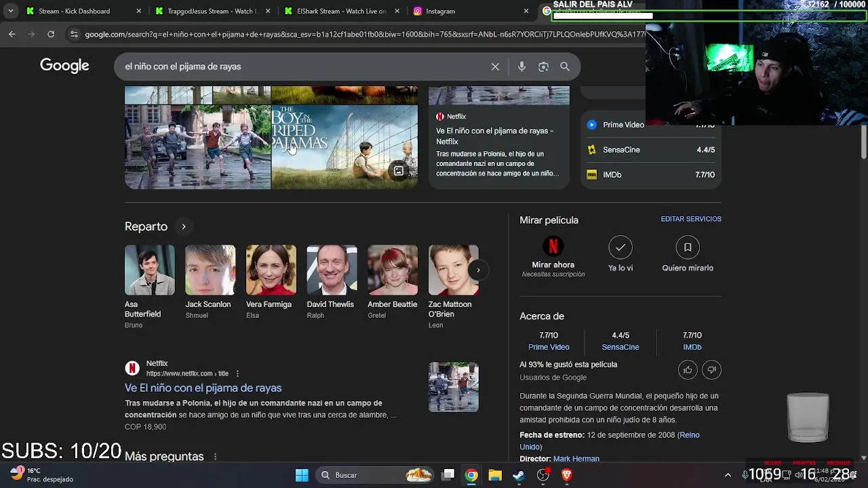868x488 pixels.
Task: Close the Kick Dashboard tab
Action: [138, 11]
